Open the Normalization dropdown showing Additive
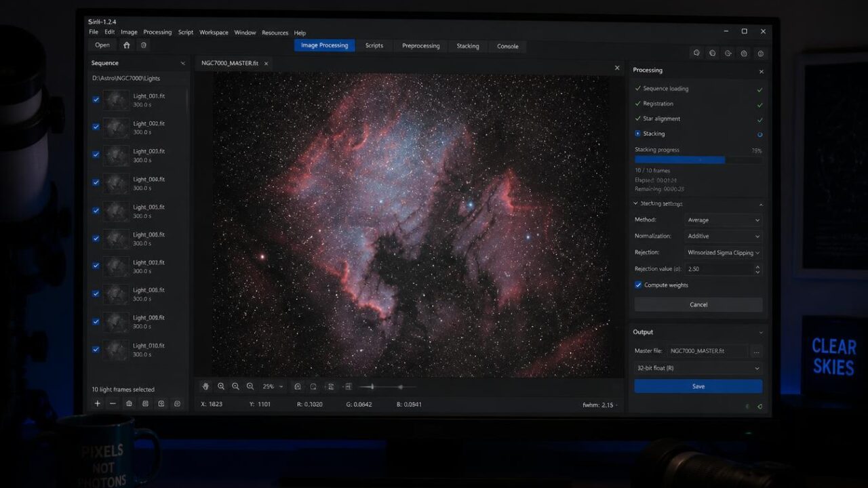868x488 pixels. coord(724,237)
